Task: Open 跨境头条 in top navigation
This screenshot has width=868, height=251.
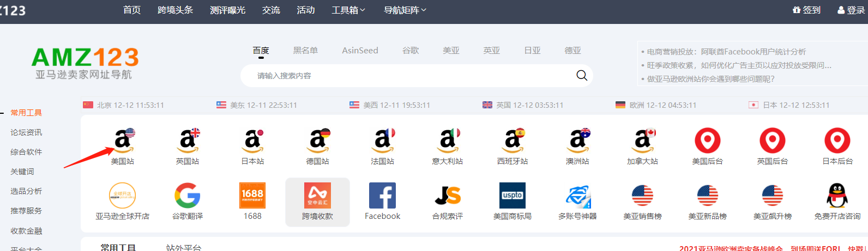Action: (x=175, y=10)
